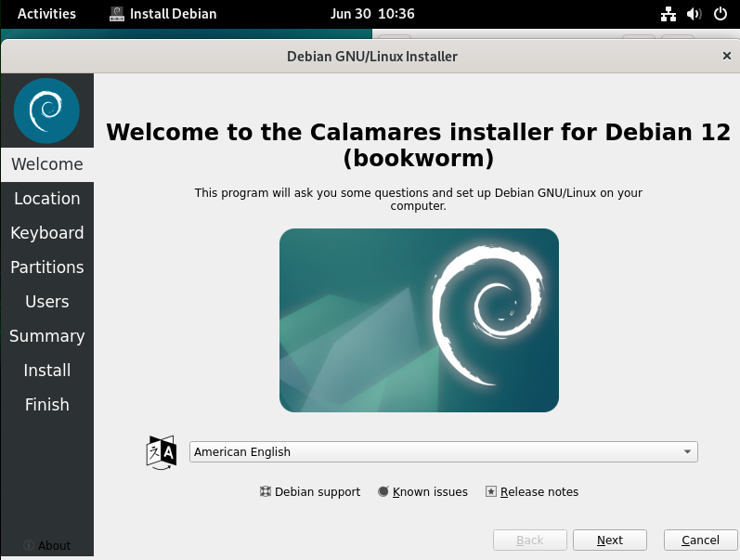The height and width of the screenshot is (560, 740).
Task: Click the Cancel button
Action: pyautogui.click(x=700, y=540)
